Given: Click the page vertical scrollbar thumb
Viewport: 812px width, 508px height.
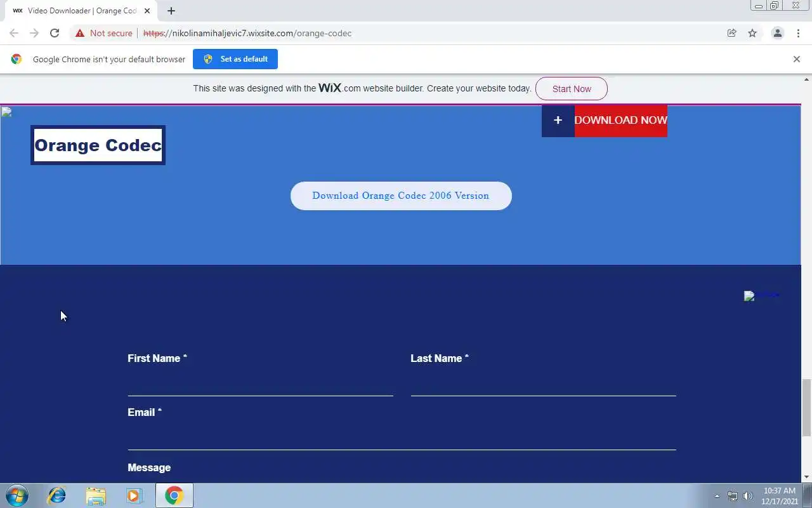Looking at the screenshot, I should [x=806, y=408].
